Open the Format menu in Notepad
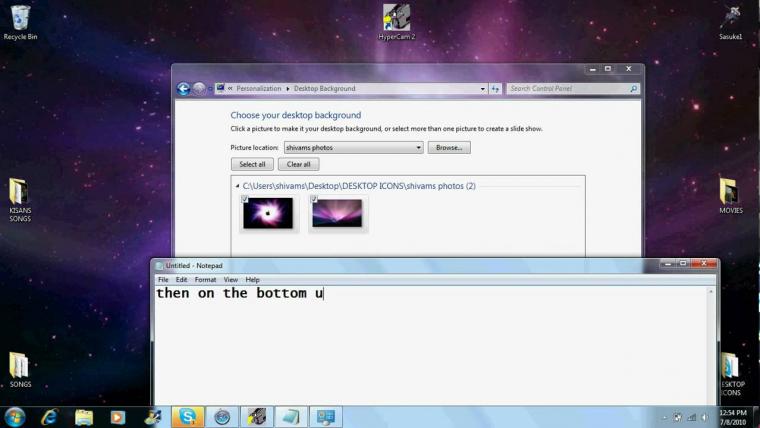Image resolution: width=760 pixels, height=428 pixels. [205, 280]
